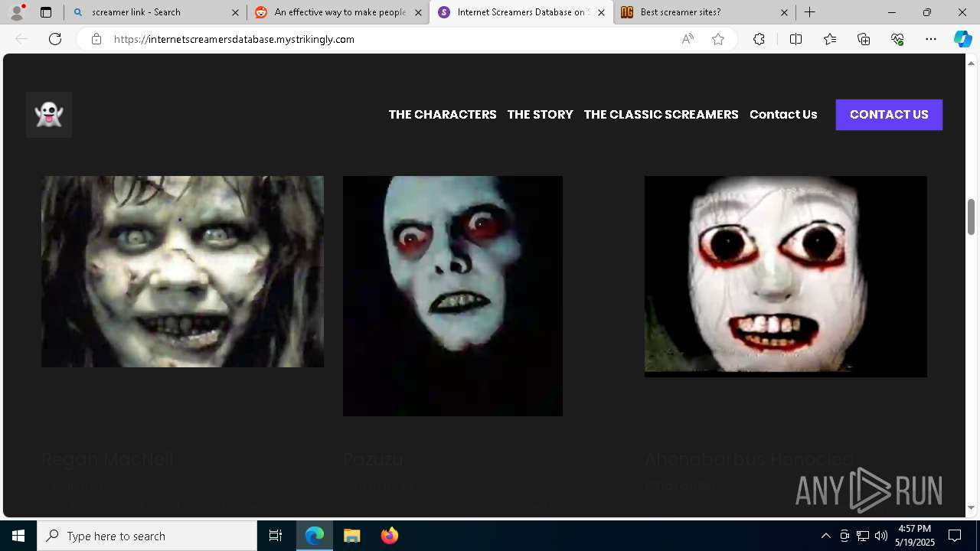Open the Collections panel
The width and height of the screenshot is (980, 551).
[864, 39]
